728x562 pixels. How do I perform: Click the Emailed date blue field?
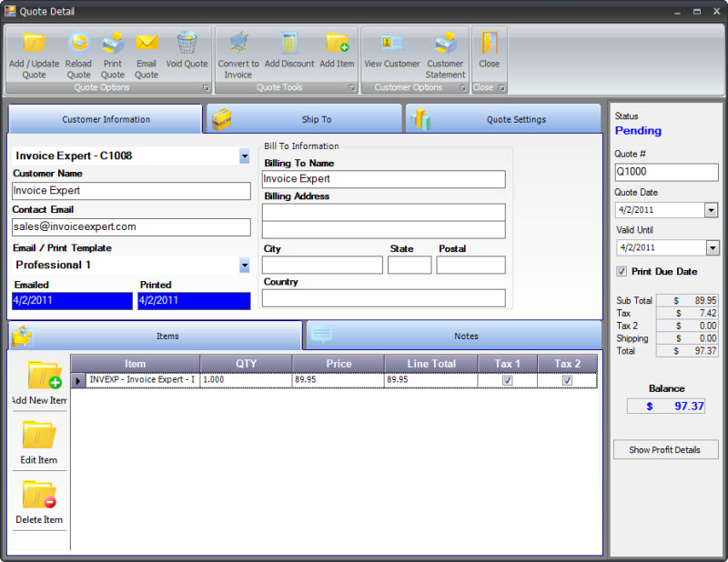tap(72, 301)
